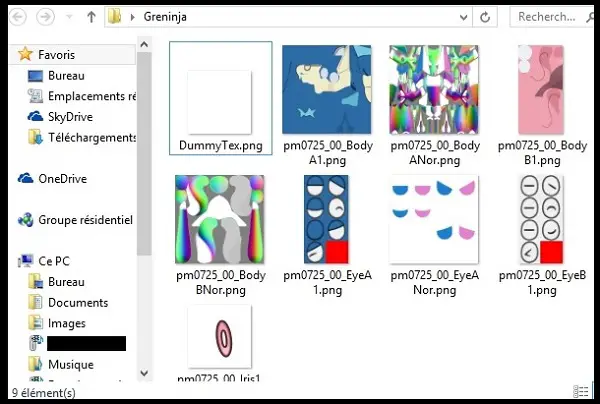Select the pm0725_00_Iris1 thumbnail
Viewport: 600px width, 404px height.
click(220, 337)
